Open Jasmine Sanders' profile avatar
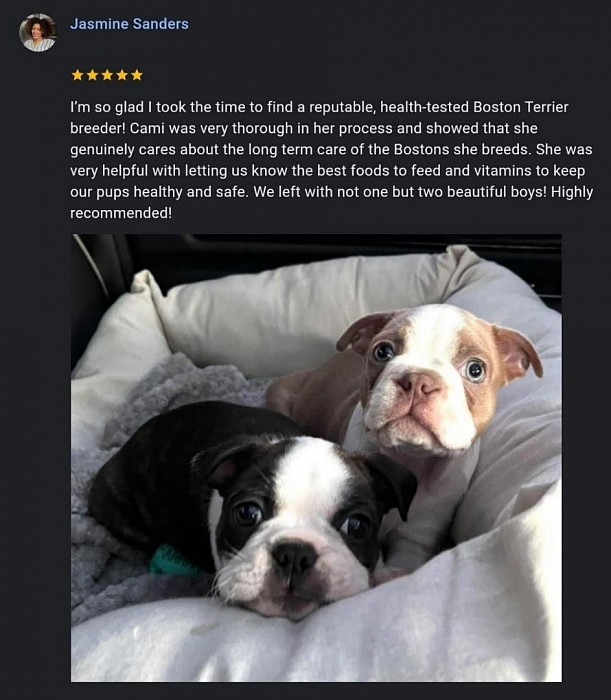 tap(37, 32)
